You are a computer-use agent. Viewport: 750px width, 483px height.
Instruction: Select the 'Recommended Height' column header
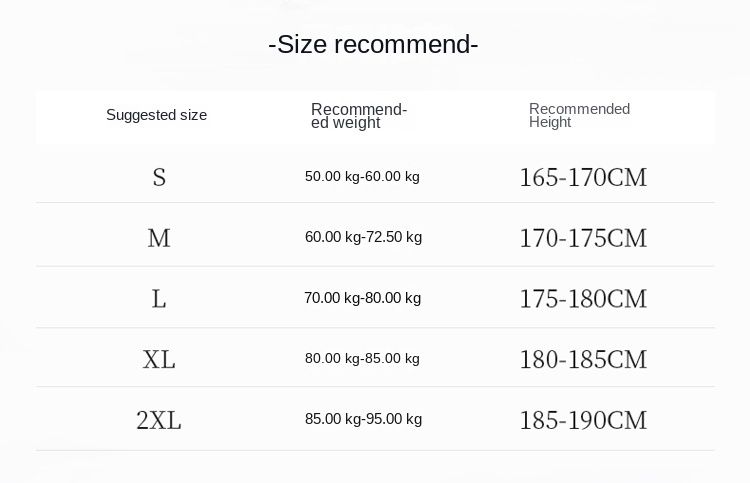coord(579,116)
